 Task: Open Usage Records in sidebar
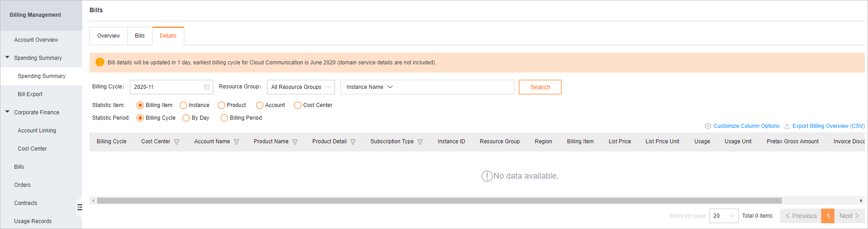pos(33,221)
